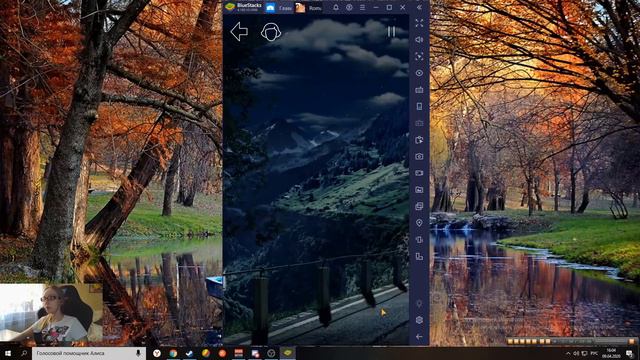
Task: Show hidden system tray icons chevron
Action: pos(568,353)
